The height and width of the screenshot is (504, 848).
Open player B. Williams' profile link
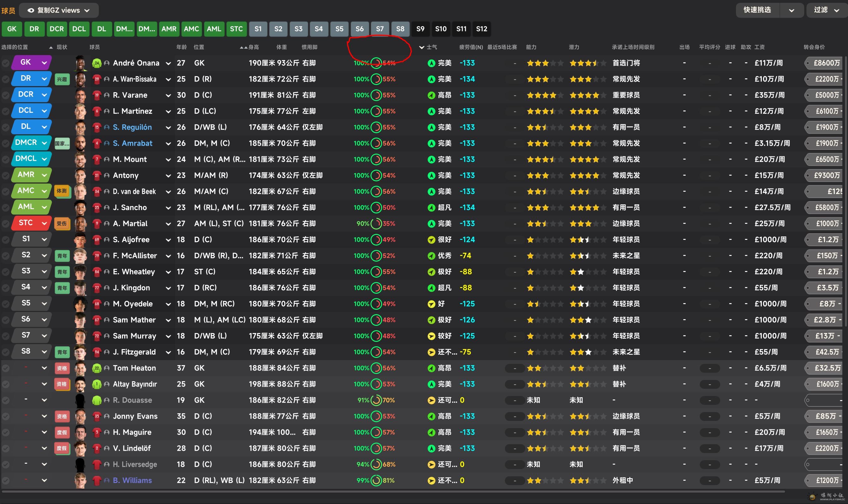[x=132, y=481]
